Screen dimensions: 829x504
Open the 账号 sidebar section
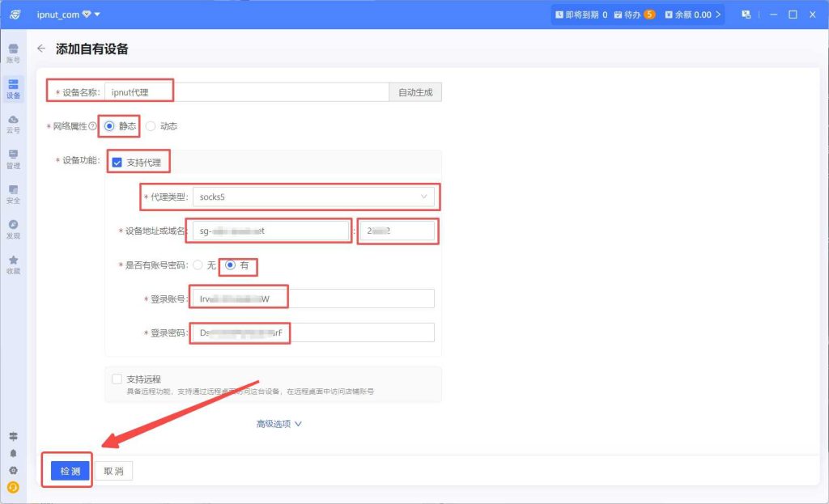coord(13,53)
